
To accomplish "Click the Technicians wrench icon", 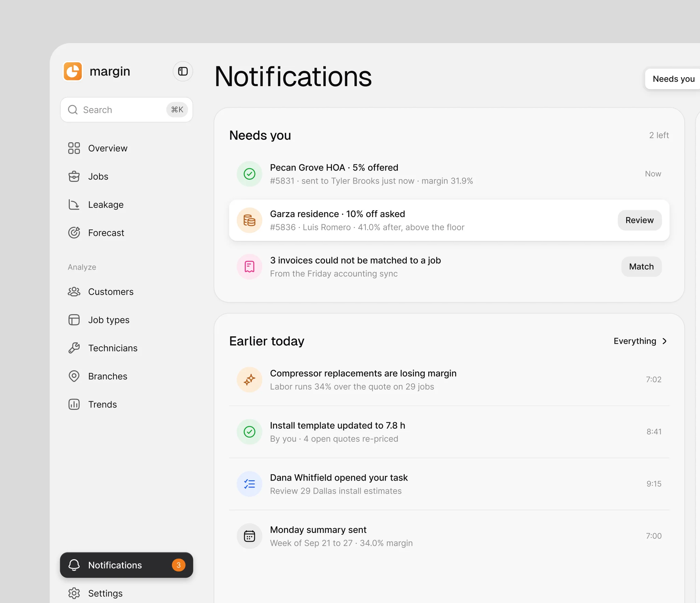I will tap(74, 348).
